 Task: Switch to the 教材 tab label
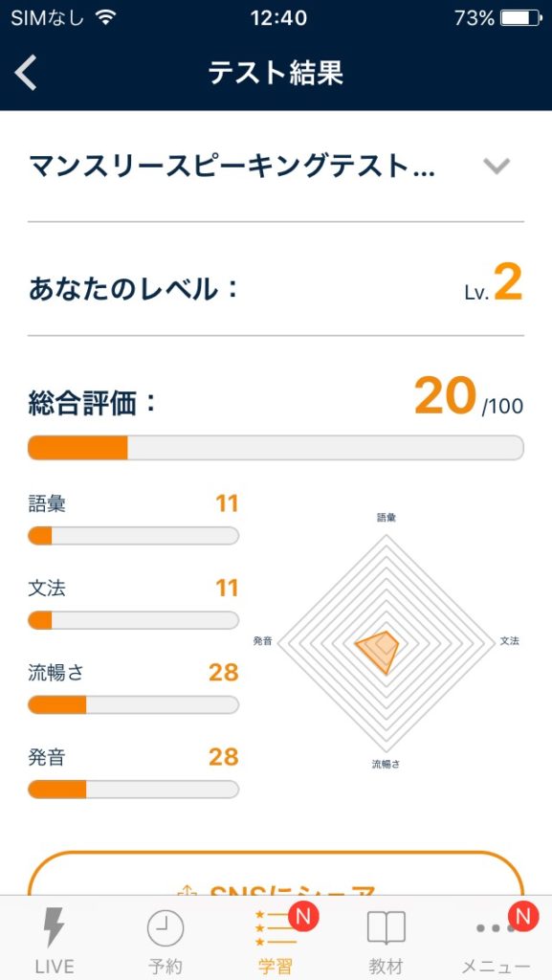386,967
